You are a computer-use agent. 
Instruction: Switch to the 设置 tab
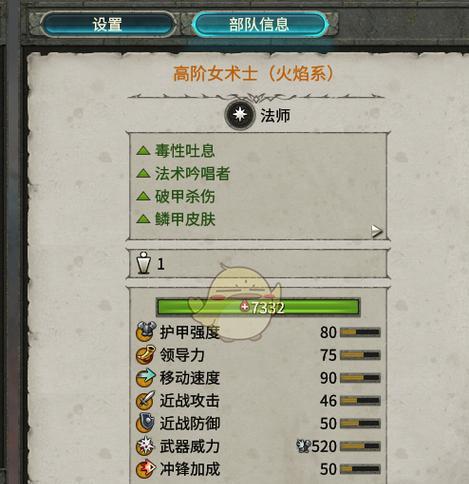(107, 25)
